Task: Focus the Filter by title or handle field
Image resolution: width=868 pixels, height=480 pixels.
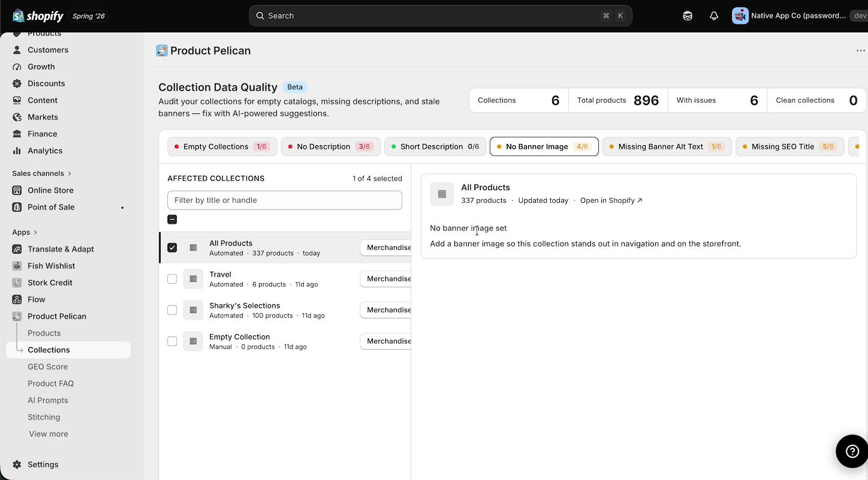Action: tap(285, 200)
